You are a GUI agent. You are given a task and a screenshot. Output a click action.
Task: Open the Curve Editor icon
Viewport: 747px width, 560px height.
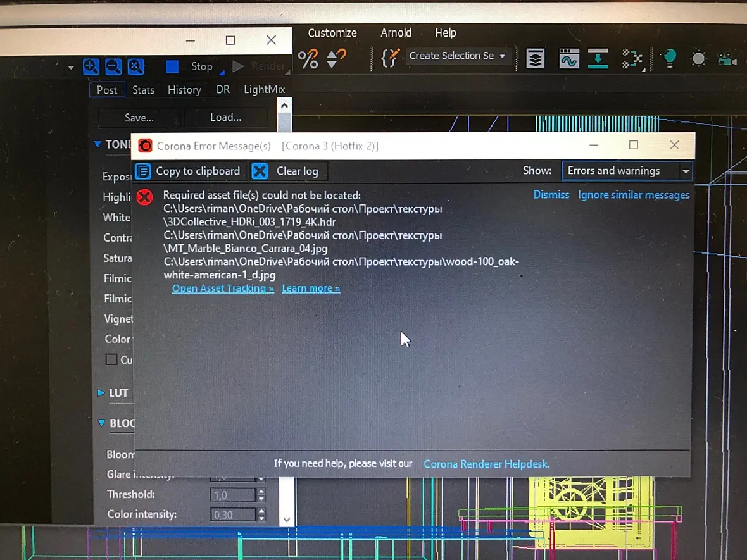[569, 59]
